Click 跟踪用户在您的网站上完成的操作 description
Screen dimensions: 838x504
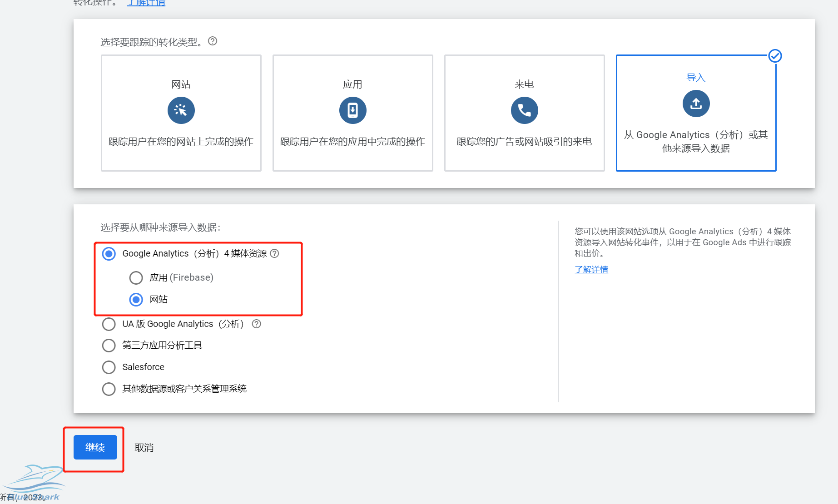(181, 142)
